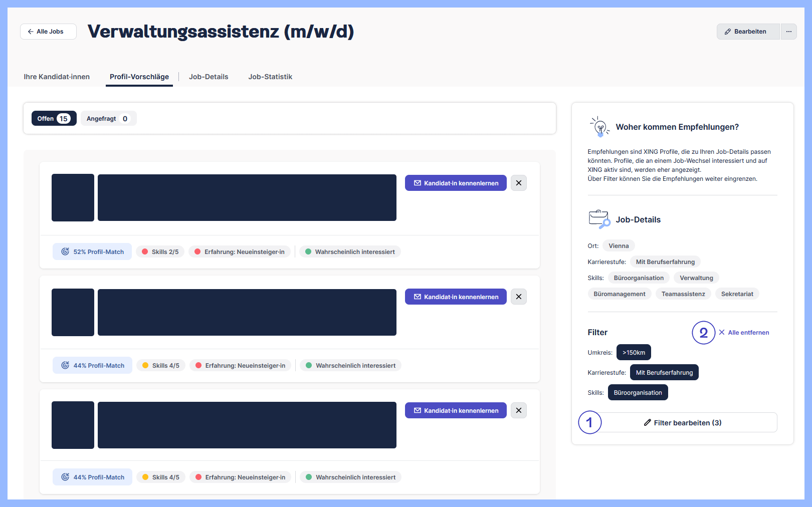The height and width of the screenshot is (507, 812).
Task: Click the first candidate profile thumbnail
Action: 73,197
